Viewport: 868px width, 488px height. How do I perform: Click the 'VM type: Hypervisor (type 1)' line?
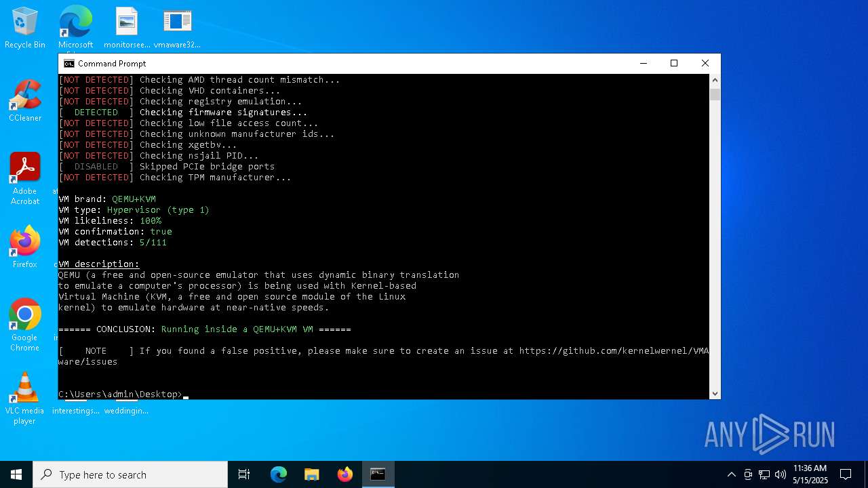pyautogui.click(x=134, y=210)
